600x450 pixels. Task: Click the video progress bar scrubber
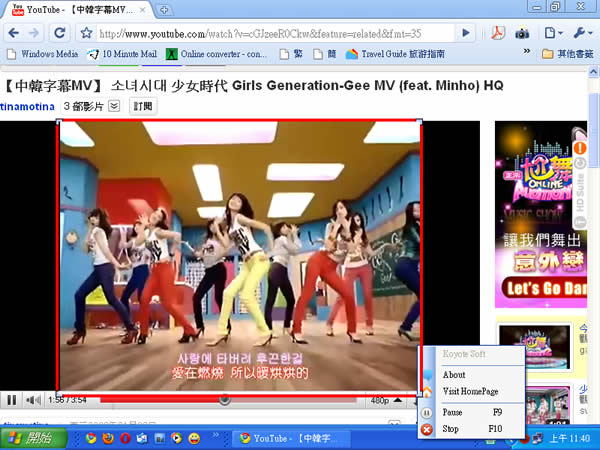coord(225,400)
